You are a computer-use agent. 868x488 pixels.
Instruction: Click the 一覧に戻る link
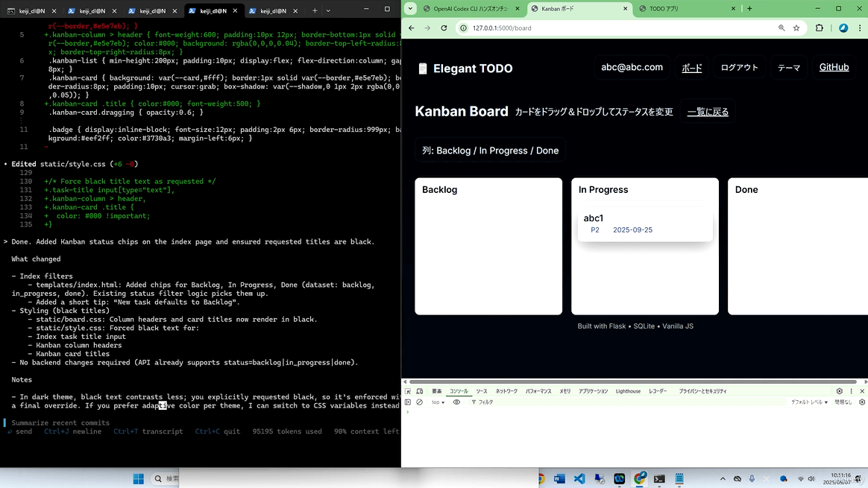708,113
